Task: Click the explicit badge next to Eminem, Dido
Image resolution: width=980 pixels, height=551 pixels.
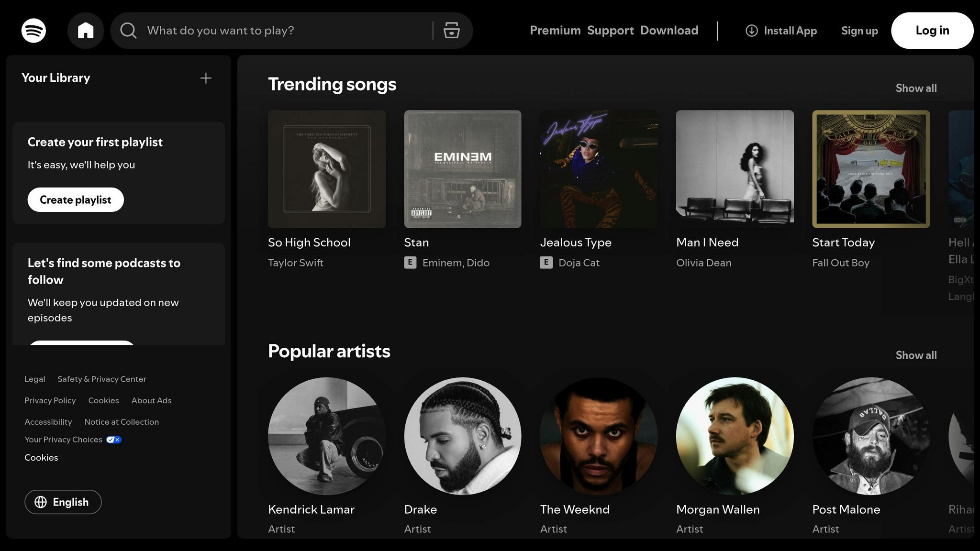Action: coord(410,263)
